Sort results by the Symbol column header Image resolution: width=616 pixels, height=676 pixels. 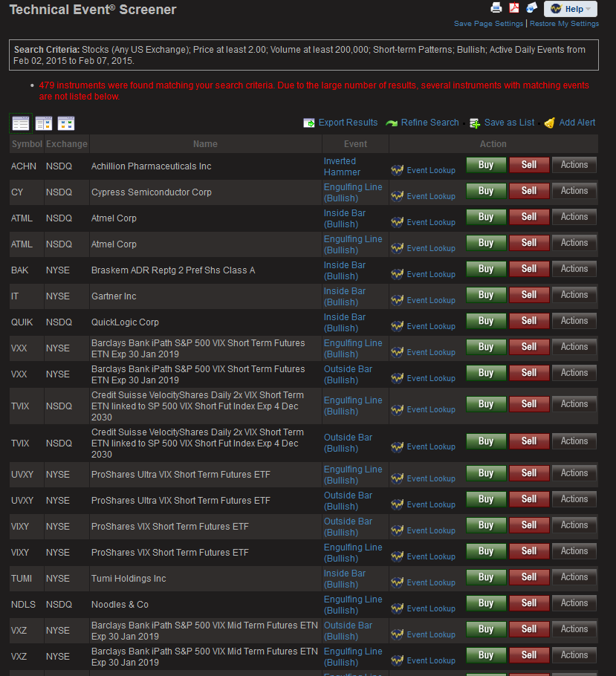click(27, 144)
